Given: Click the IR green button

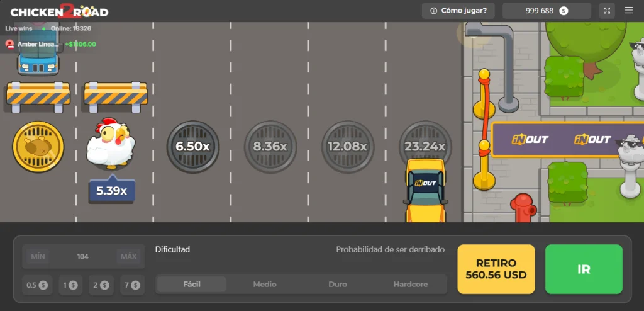Looking at the screenshot, I should point(584,269).
